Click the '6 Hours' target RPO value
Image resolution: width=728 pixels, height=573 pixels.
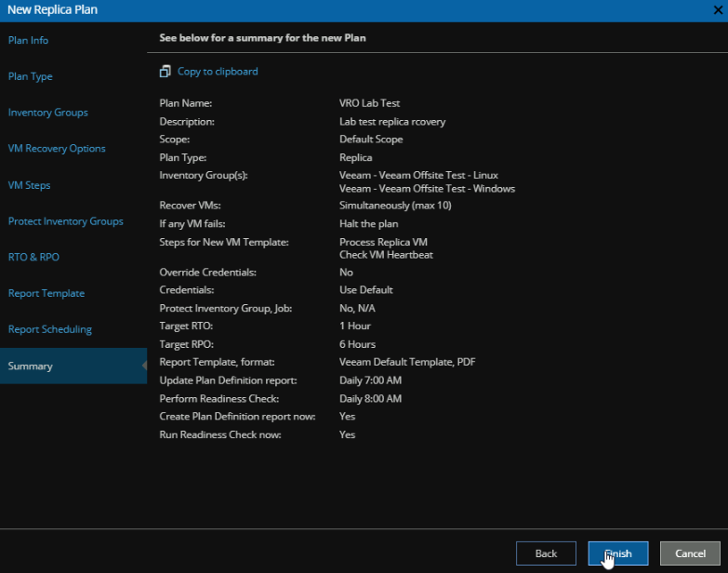click(x=358, y=344)
